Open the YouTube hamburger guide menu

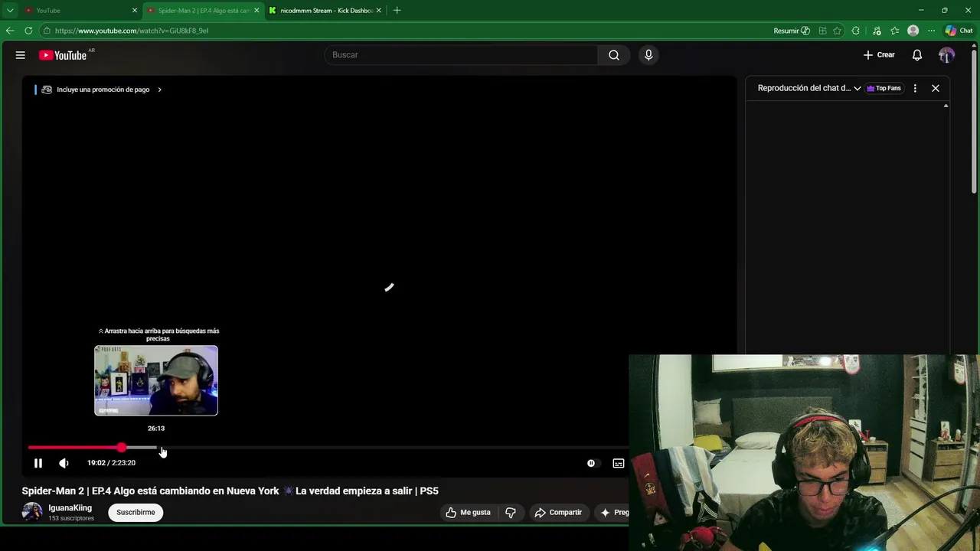pos(21,55)
